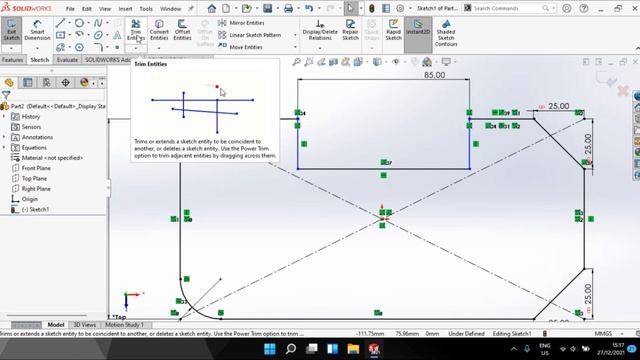
Task: Switch to the Evaluate tab
Action: (67, 60)
